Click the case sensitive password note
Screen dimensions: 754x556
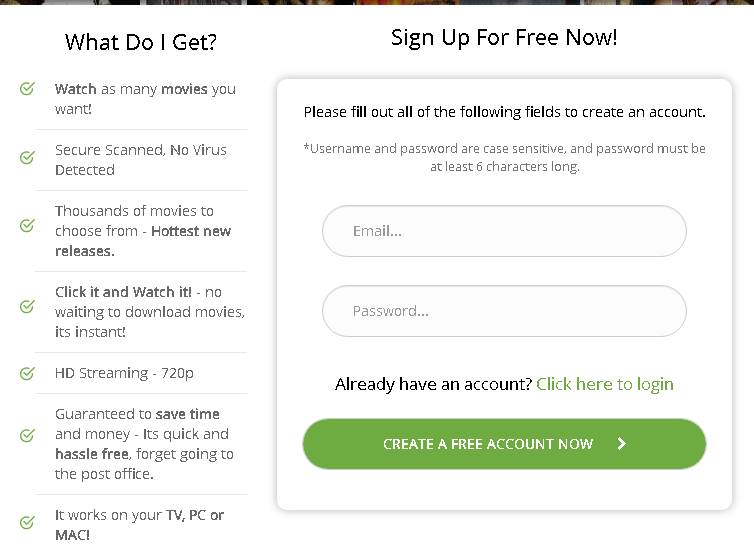504,158
